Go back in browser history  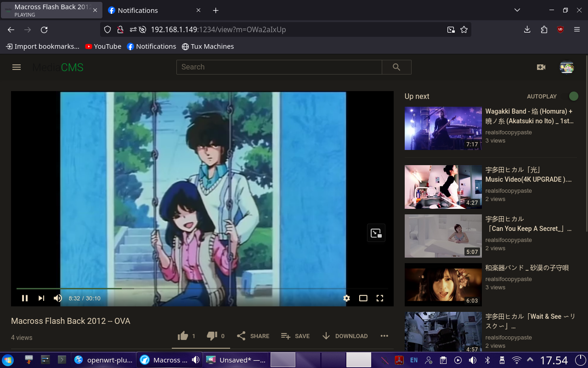[11, 29]
